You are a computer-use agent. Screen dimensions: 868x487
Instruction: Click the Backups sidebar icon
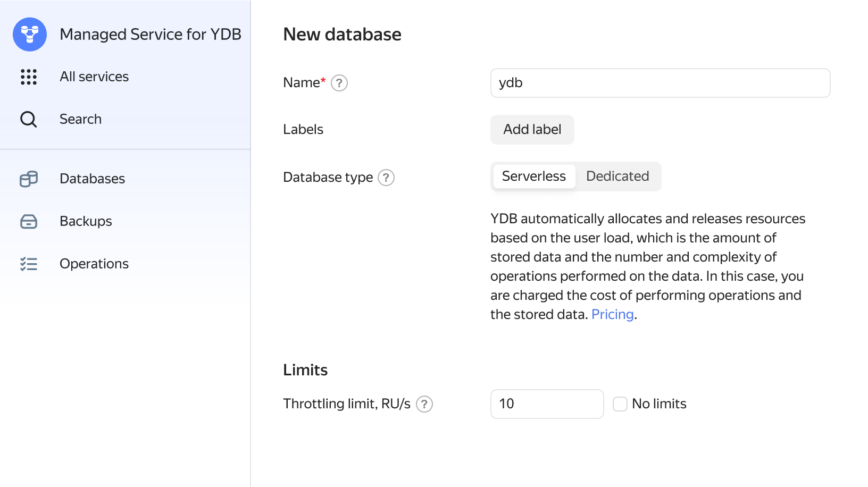29,221
